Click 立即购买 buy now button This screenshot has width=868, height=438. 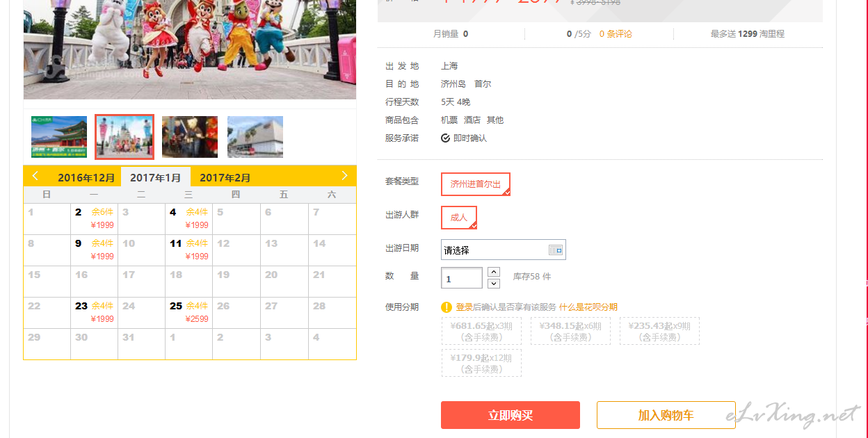511,415
